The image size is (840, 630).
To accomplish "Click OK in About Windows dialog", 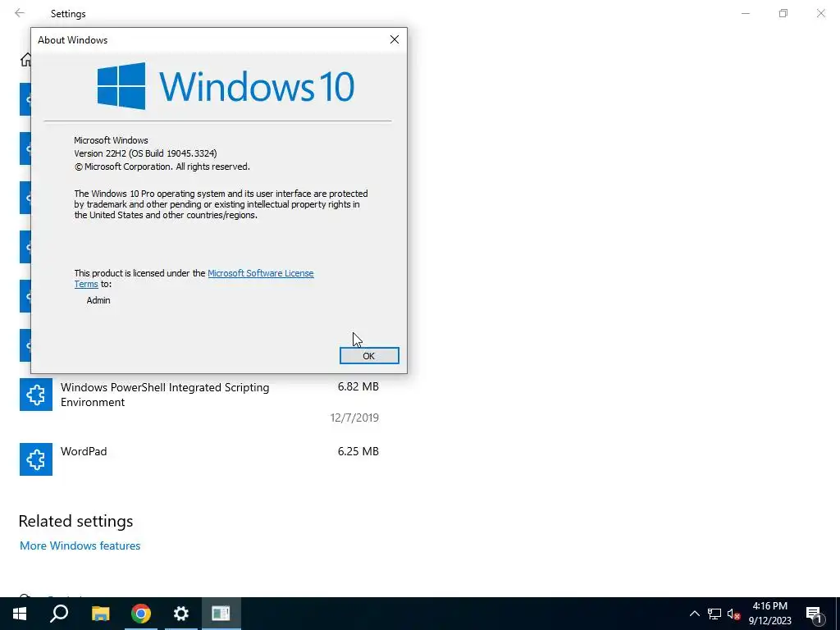I will pyautogui.click(x=369, y=356).
